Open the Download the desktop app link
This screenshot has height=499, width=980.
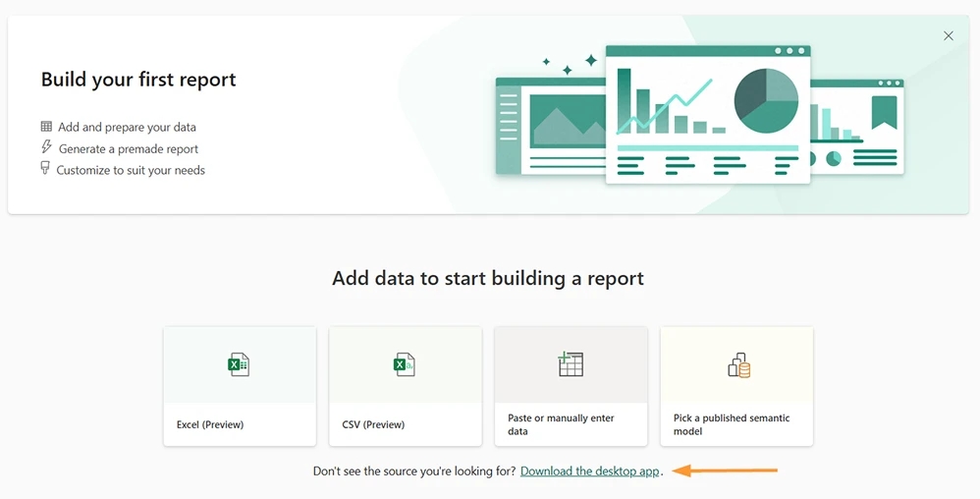coord(590,471)
